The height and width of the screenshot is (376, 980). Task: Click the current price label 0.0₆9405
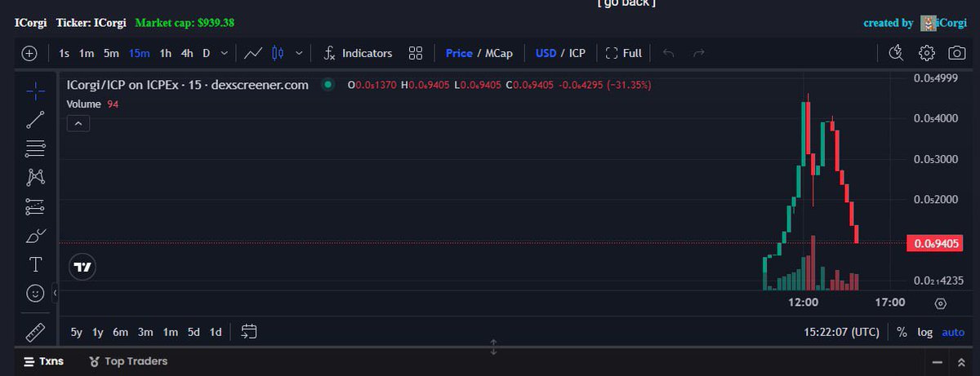935,242
